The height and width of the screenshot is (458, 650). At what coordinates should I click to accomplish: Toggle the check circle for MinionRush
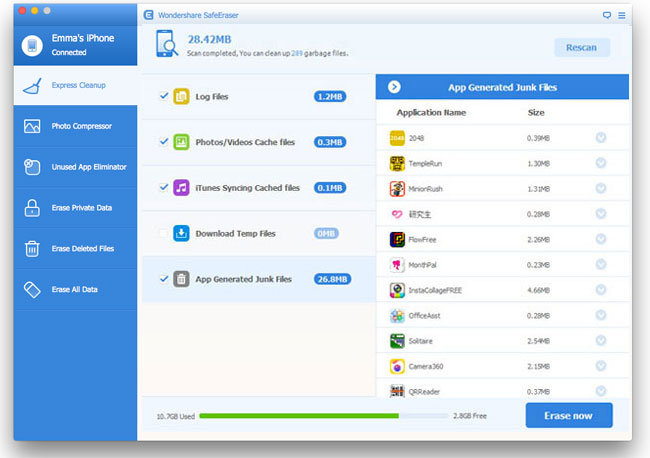(x=601, y=188)
